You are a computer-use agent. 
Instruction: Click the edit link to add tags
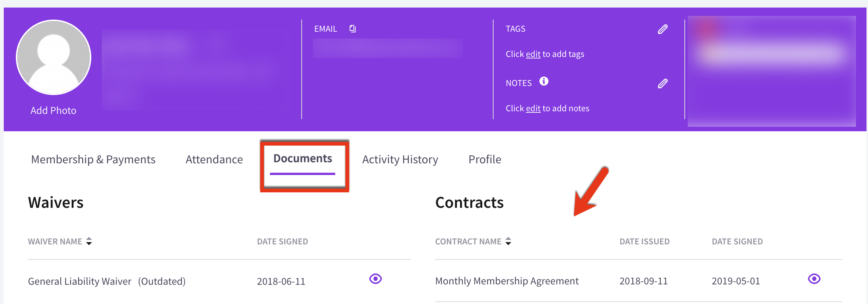[x=533, y=54]
